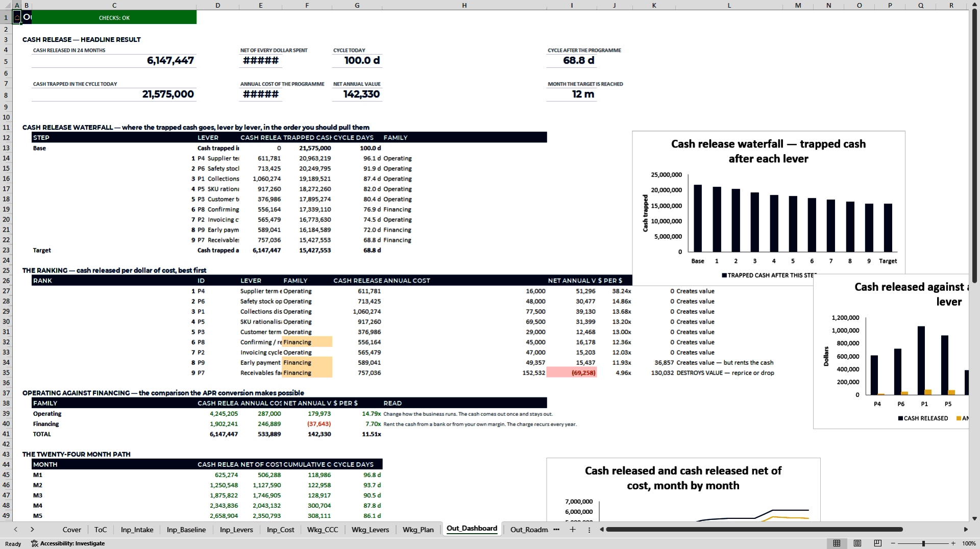Viewport: 980px width, 549px height.
Task: Click the Ready status indicator
Action: pos(13,544)
